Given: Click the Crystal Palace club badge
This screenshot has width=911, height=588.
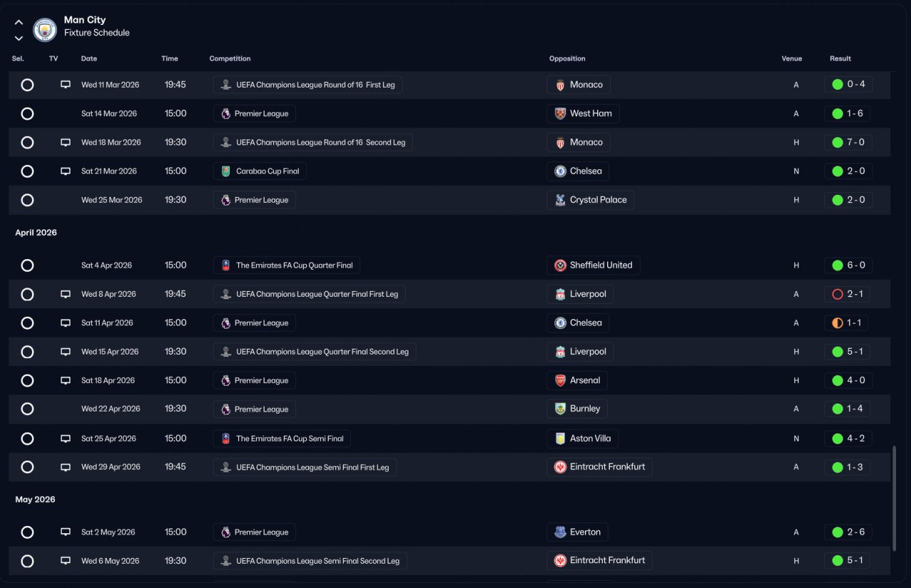Looking at the screenshot, I should 560,200.
